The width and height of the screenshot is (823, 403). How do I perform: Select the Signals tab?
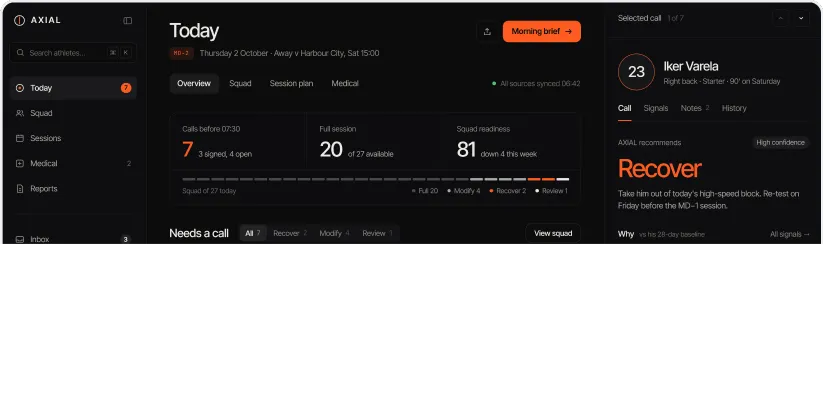(x=656, y=108)
